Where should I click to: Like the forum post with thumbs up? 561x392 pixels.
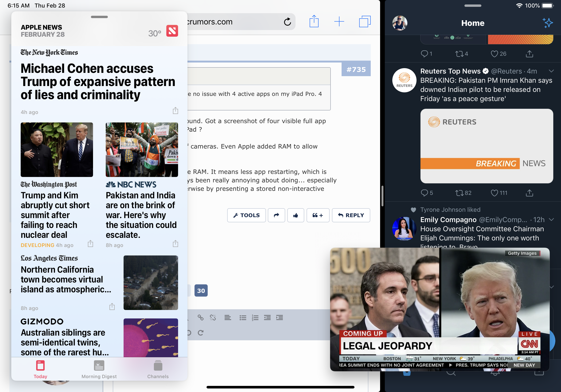[x=296, y=215]
